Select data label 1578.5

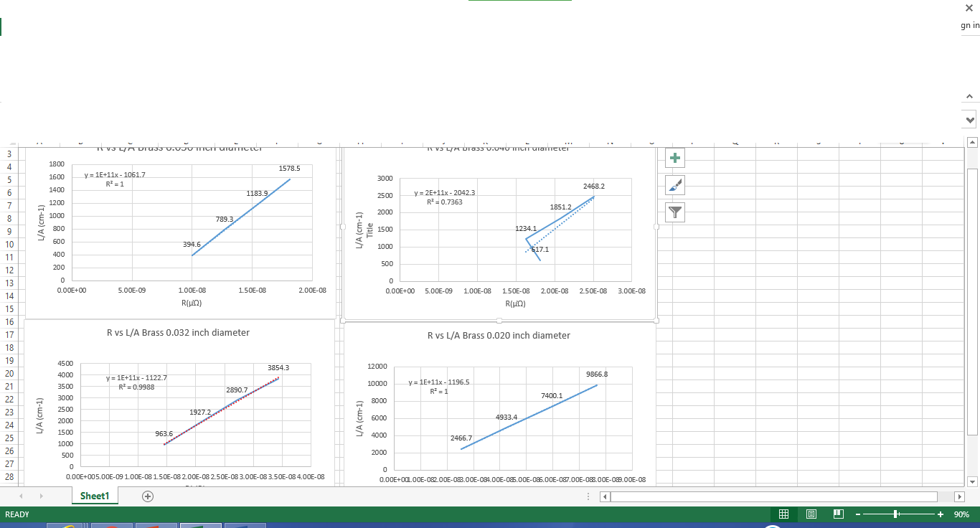289,169
